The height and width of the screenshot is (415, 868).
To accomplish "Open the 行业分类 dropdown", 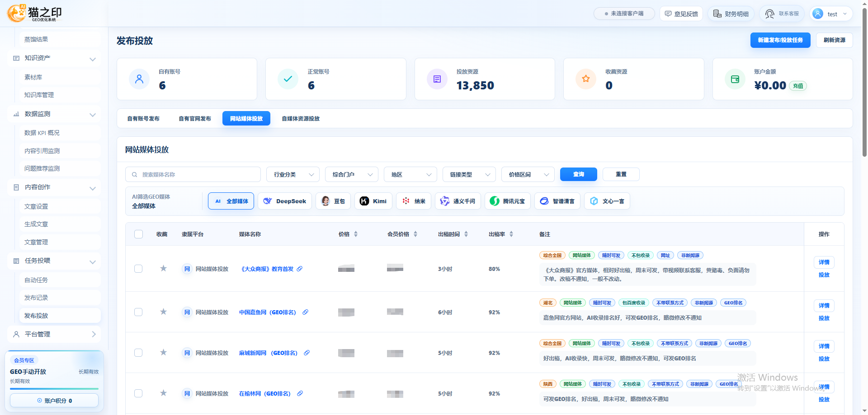I will 293,174.
